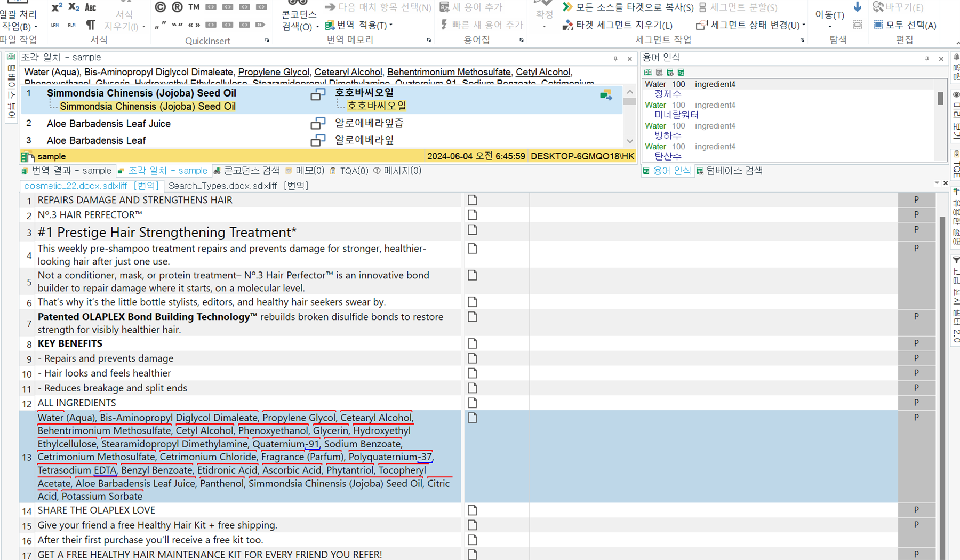Click match type icon for Aloe Barbadensis Leaf row
This screenshot has height=560, width=960.
pyautogui.click(x=318, y=140)
